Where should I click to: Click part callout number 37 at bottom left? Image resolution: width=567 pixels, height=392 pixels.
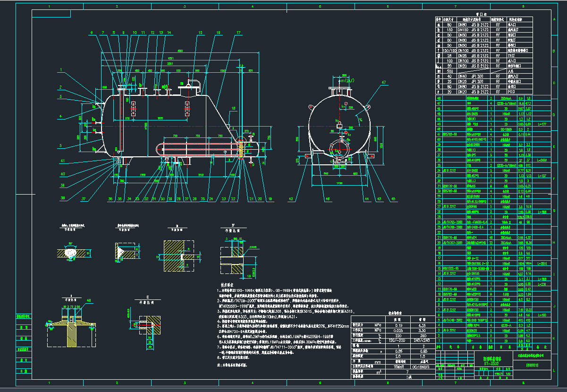[84, 199]
